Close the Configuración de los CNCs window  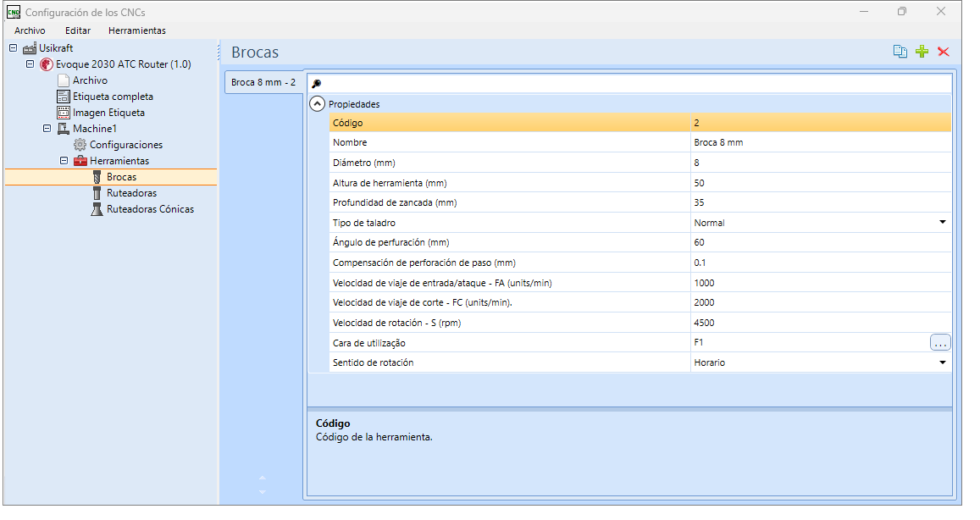pos(941,12)
